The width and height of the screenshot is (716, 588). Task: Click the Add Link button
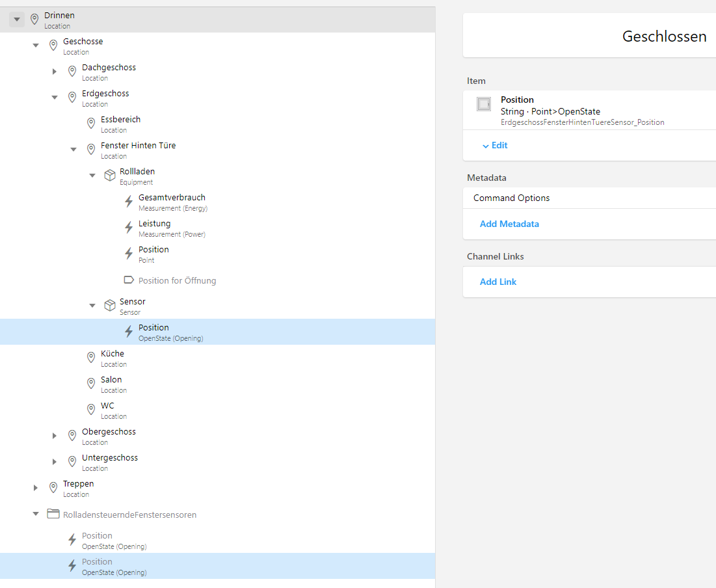[x=498, y=282]
